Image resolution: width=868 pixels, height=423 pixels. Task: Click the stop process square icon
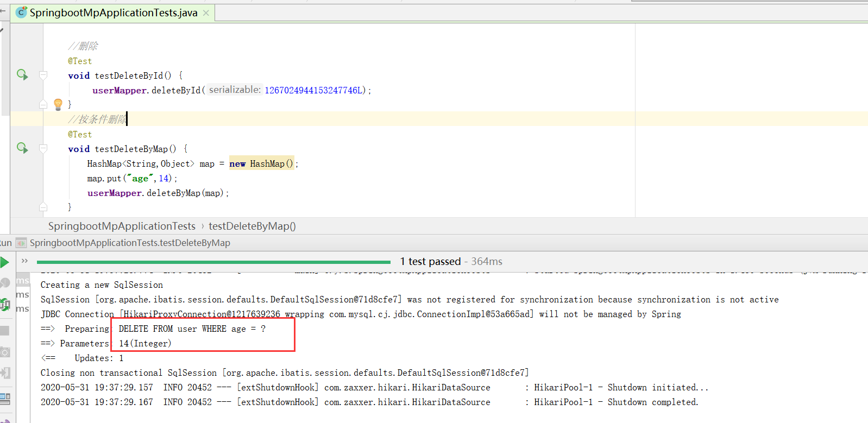(4, 331)
